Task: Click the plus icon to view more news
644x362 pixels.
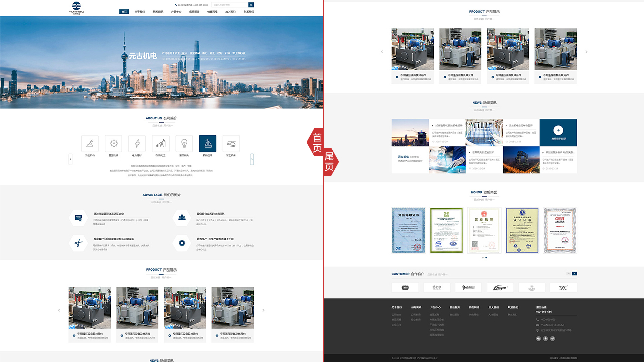Action: (558, 131)
